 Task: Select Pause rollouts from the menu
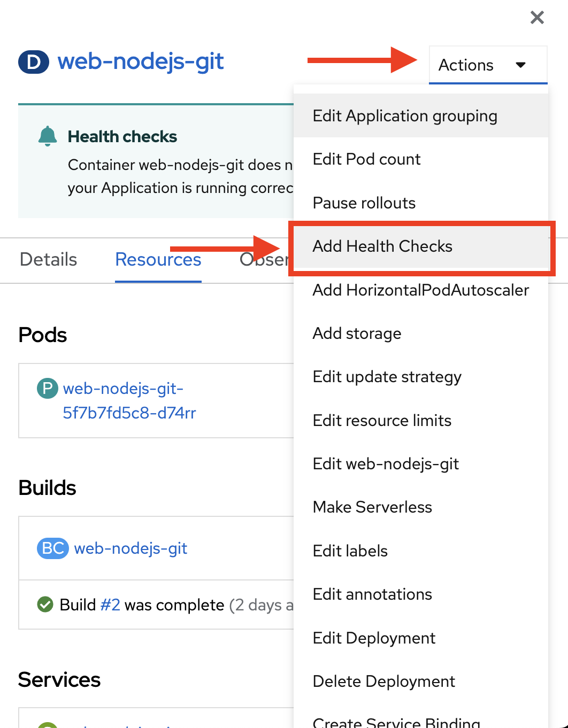[x=364, y=203]
